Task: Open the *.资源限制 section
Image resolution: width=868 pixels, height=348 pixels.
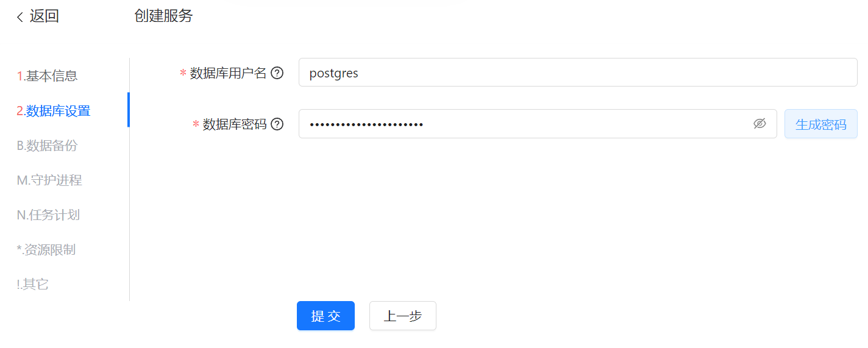Action: [46, 250]
